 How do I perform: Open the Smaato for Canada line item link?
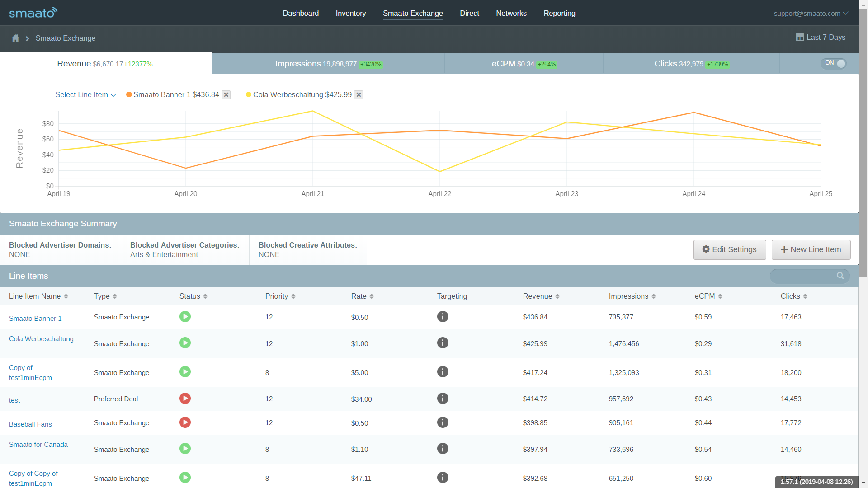click(x=38, y=445)
